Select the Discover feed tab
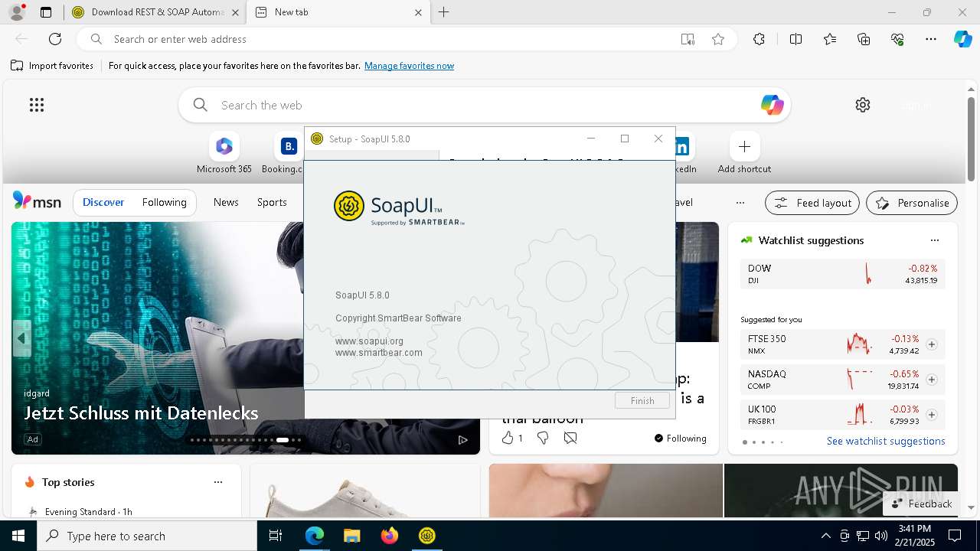Viewport: 980px width, 551px height. 103,202
